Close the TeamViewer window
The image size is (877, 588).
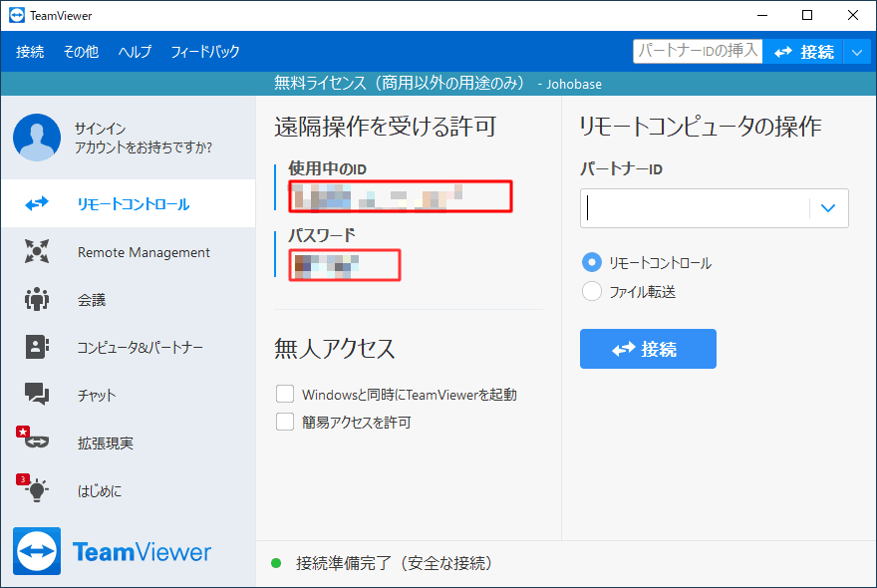click(852, 15)
